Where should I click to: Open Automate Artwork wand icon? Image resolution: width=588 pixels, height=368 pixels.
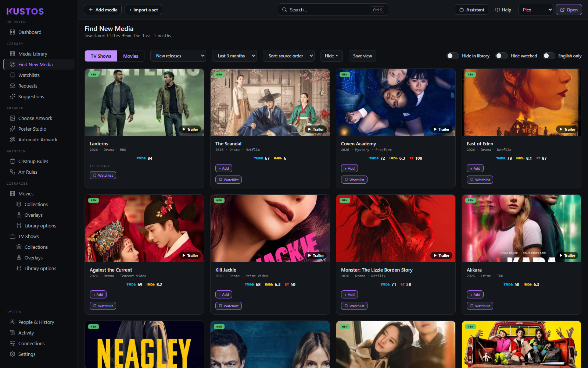point(12,139)
